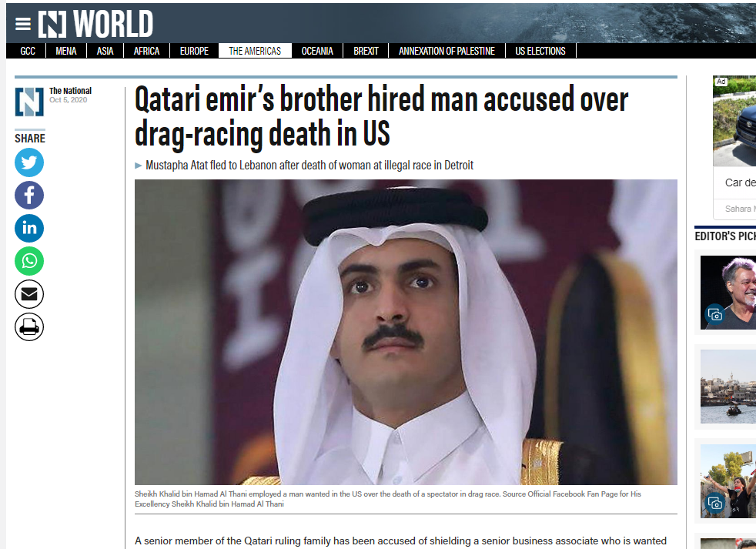
Task: Open the Brexit topic tab
Action: pos(366,51)
